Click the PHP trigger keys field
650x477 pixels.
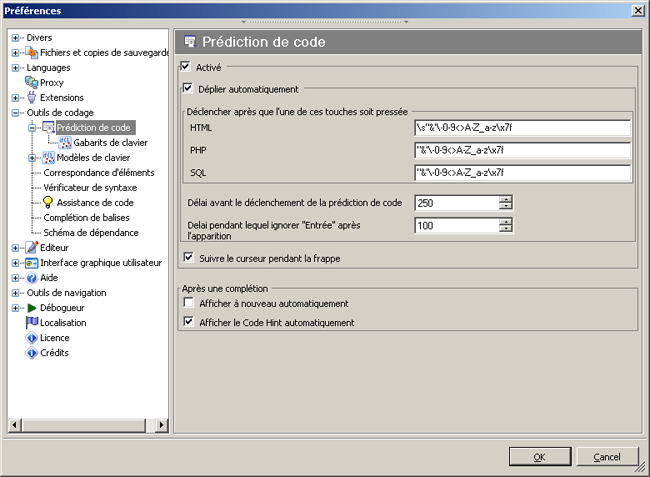pos(522,150)
